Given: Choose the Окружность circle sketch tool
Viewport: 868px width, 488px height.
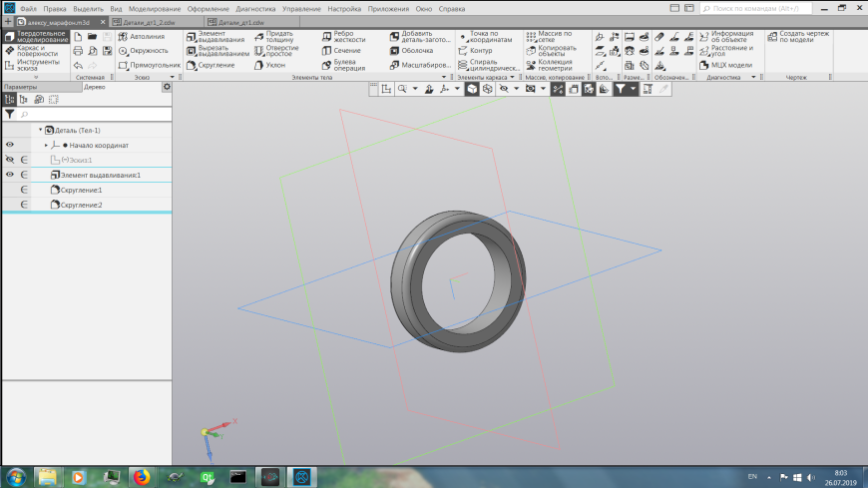Looking at the screenshot, I should tap(149, 50).
